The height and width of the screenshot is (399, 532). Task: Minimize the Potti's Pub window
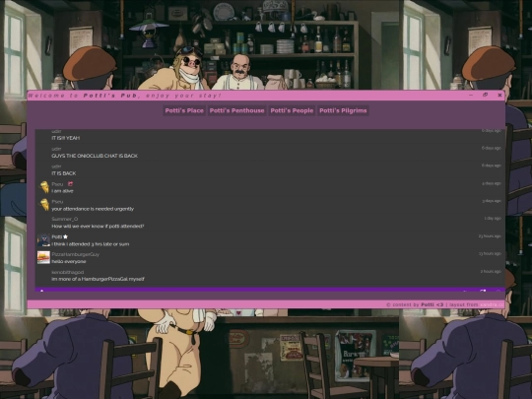coord(471,95)
